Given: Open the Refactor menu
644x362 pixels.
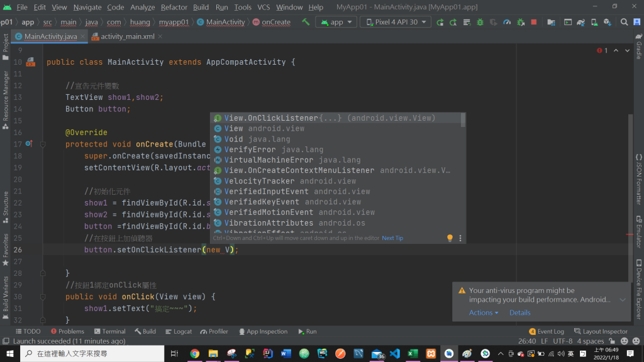Looking at the screenshot, I should [x=174, y=7].
